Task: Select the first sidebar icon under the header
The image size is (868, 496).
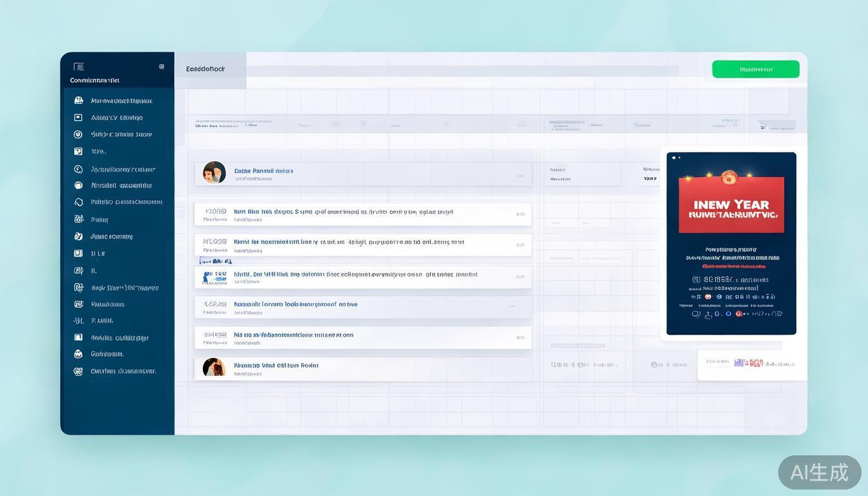Action: pyautogui.click(x=79, y=101)
